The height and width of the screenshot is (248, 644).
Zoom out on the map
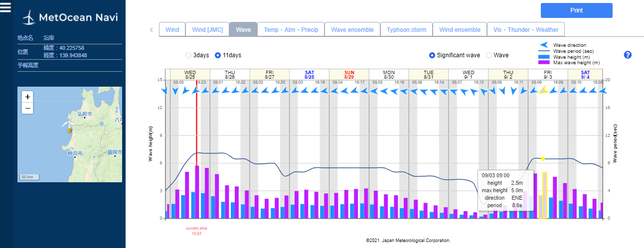coord(27,108)
